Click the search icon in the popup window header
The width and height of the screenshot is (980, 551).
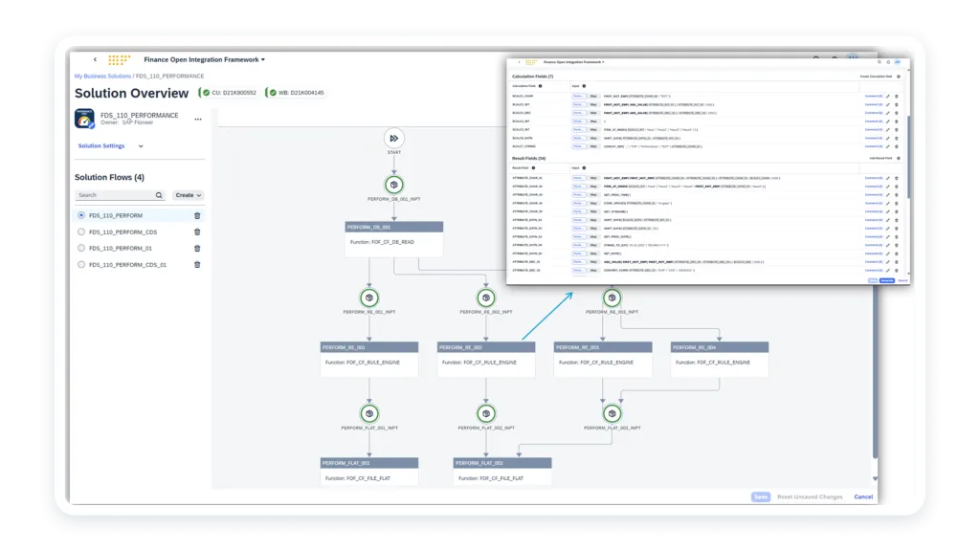879,62
